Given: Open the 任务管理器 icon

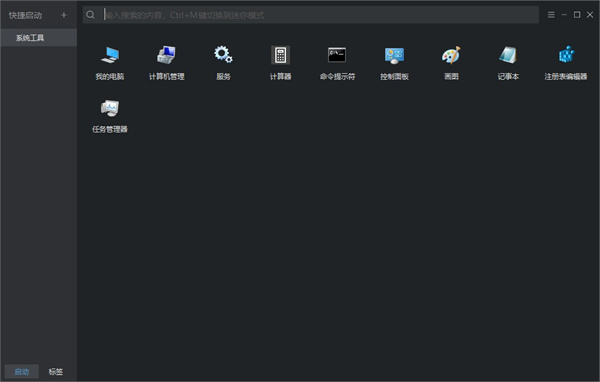Looking at the screenshot, I should [110, 108].
